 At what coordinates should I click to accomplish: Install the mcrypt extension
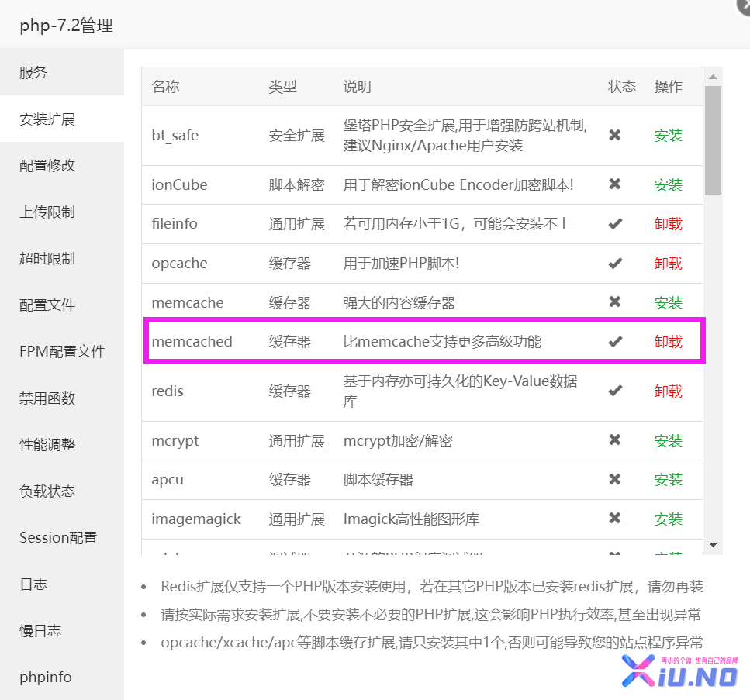669,441
